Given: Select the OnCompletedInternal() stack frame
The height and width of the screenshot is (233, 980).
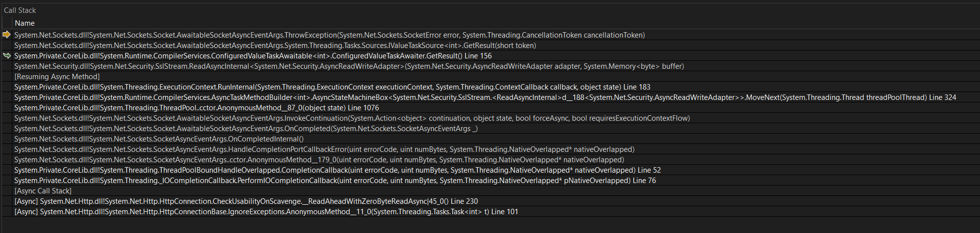Looking at the screenshot, I should pyautogui.click(x=159, y=139).
